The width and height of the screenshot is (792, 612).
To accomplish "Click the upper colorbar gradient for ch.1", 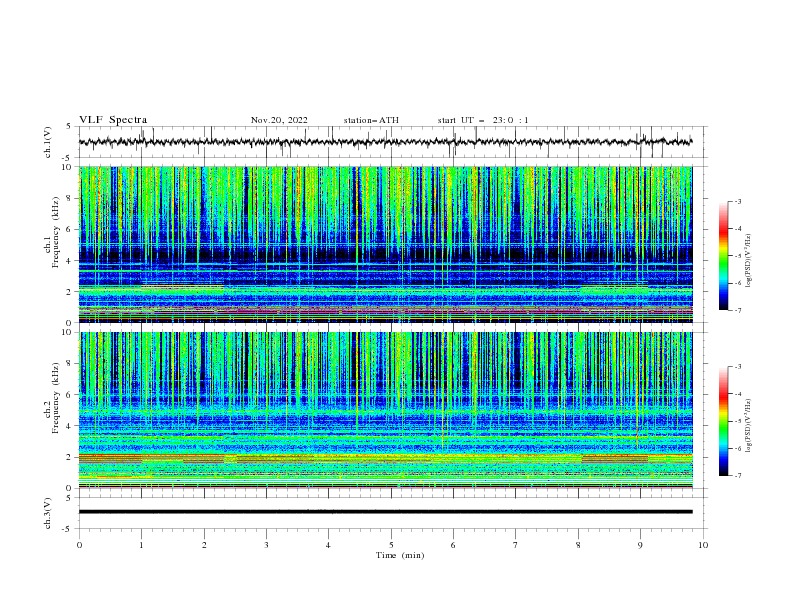I will click(724, 256).
